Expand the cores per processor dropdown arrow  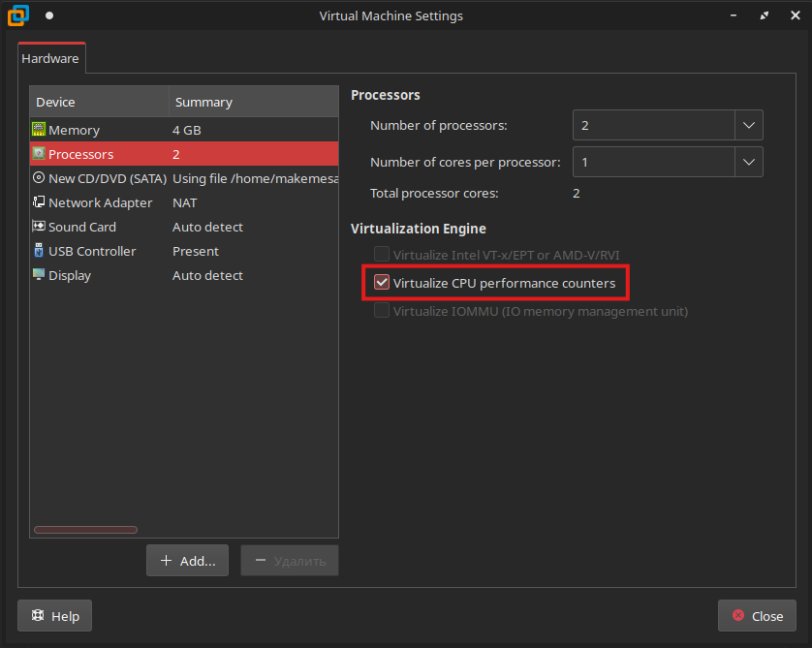tap(748, 163)
